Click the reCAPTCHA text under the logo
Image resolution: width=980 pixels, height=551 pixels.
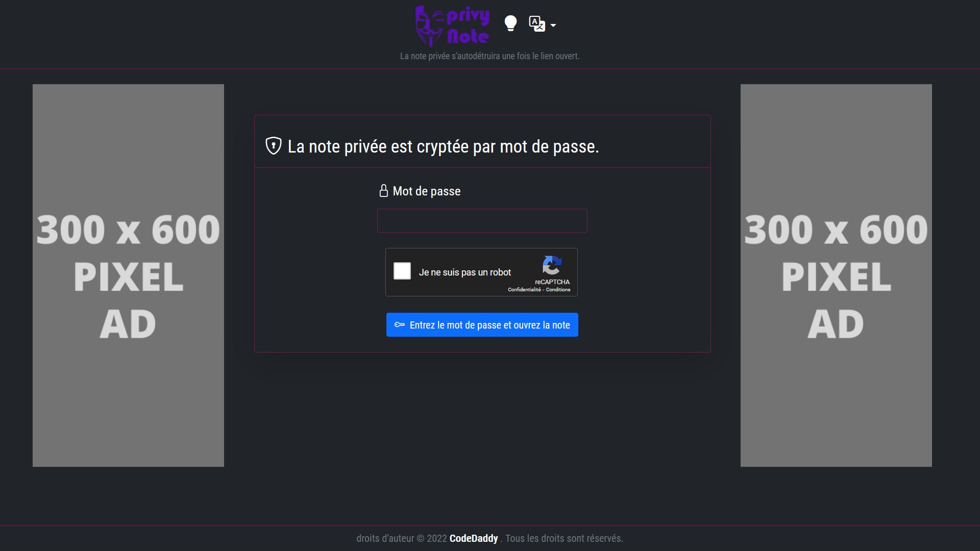552,282
